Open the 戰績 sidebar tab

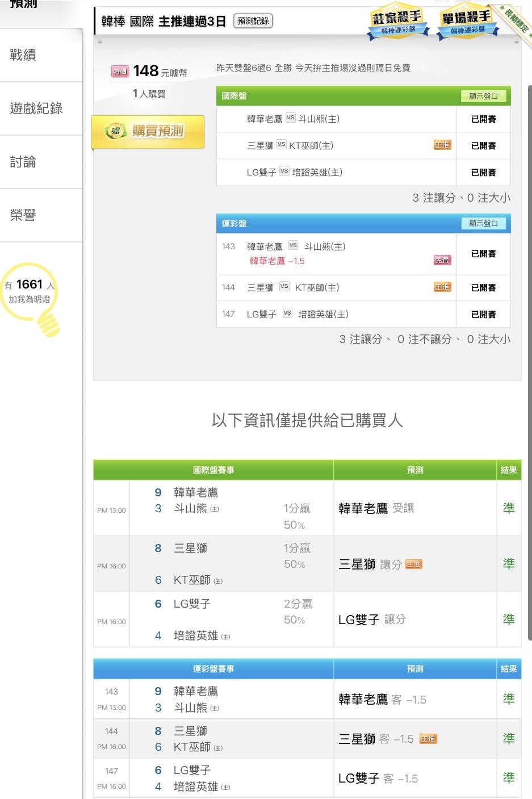[23, 55]
